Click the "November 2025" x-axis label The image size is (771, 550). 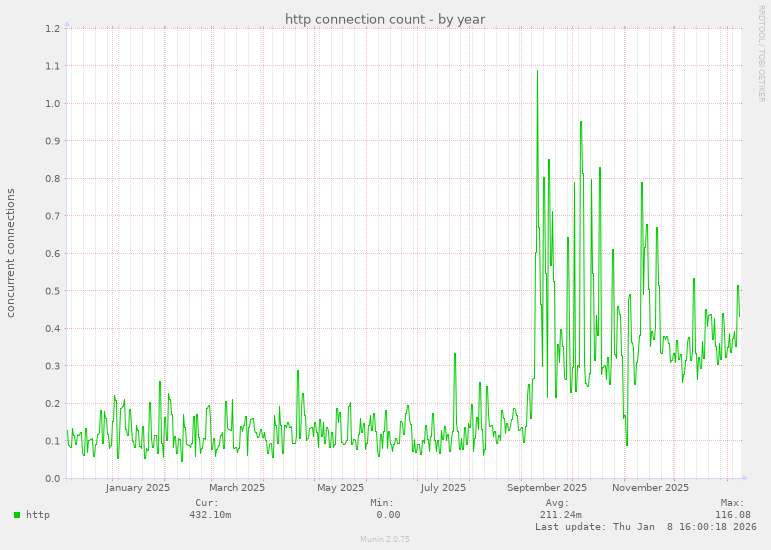pyautogui.click(x=650, y=488)
